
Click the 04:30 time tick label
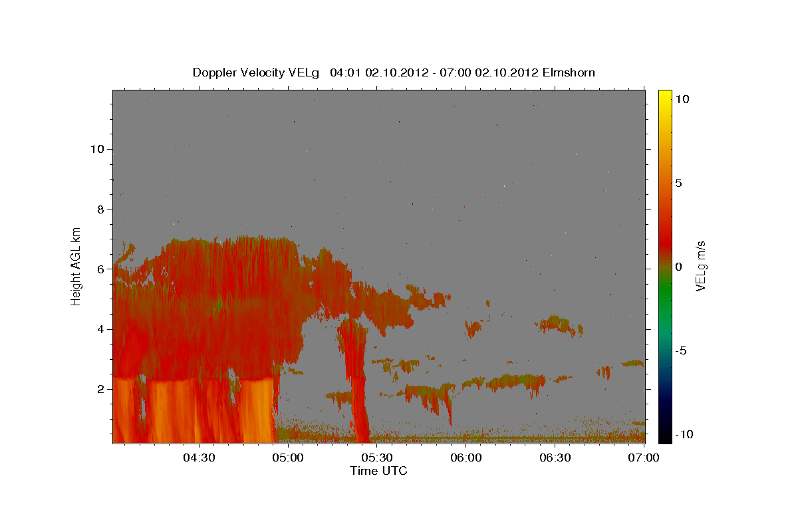click(199, 458)
